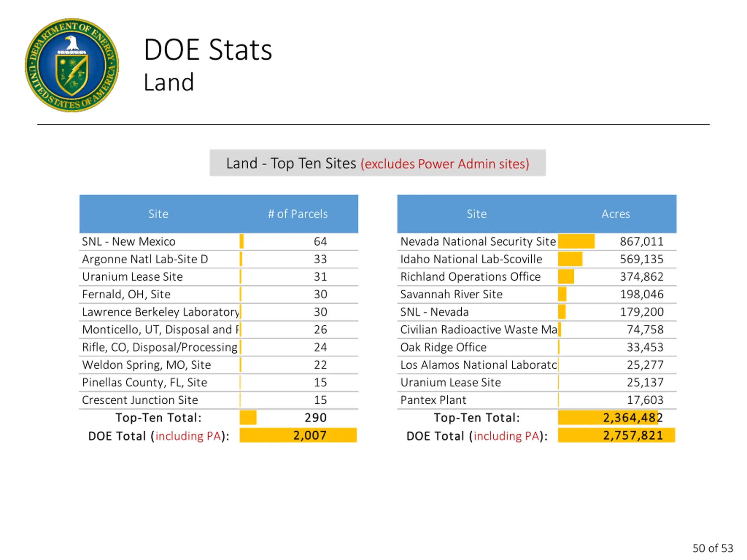Click the DOE Stats title text

point(207,50)
